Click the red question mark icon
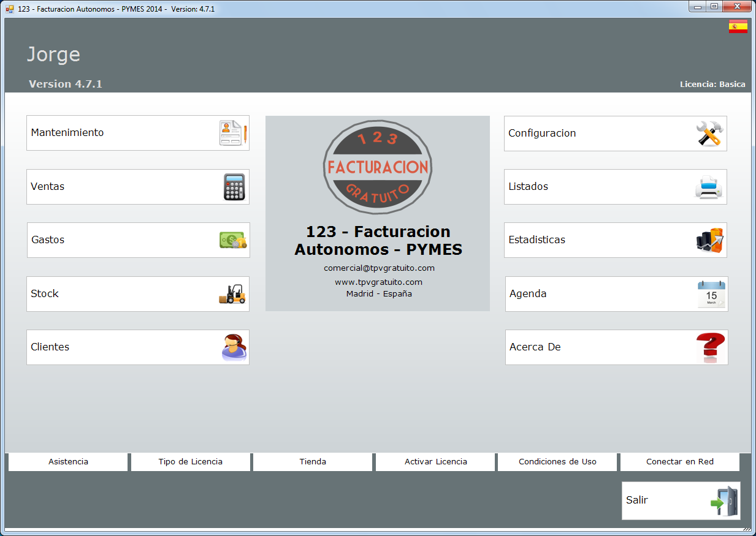The width and height of the screenshot is (756, 536). pos(711,347)
